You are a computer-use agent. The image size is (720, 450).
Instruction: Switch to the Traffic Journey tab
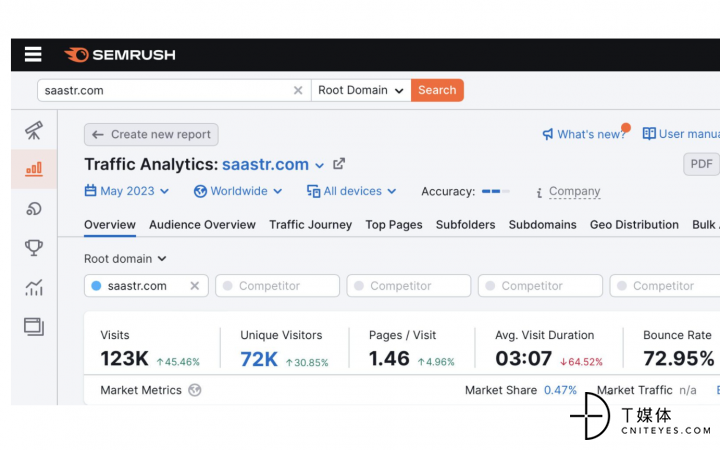click(310, 225)
